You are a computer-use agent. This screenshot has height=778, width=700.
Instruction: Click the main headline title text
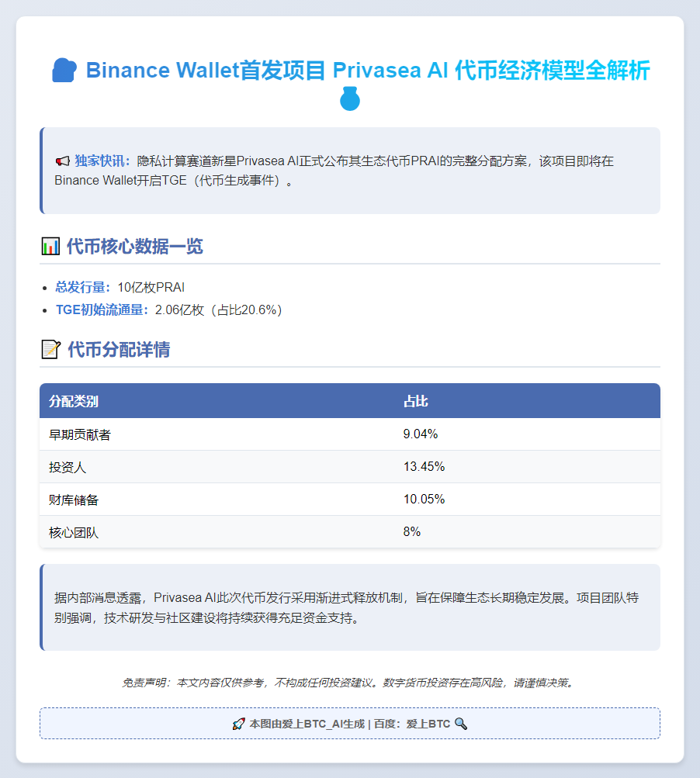pyautogui.click(x=368, y=71)
